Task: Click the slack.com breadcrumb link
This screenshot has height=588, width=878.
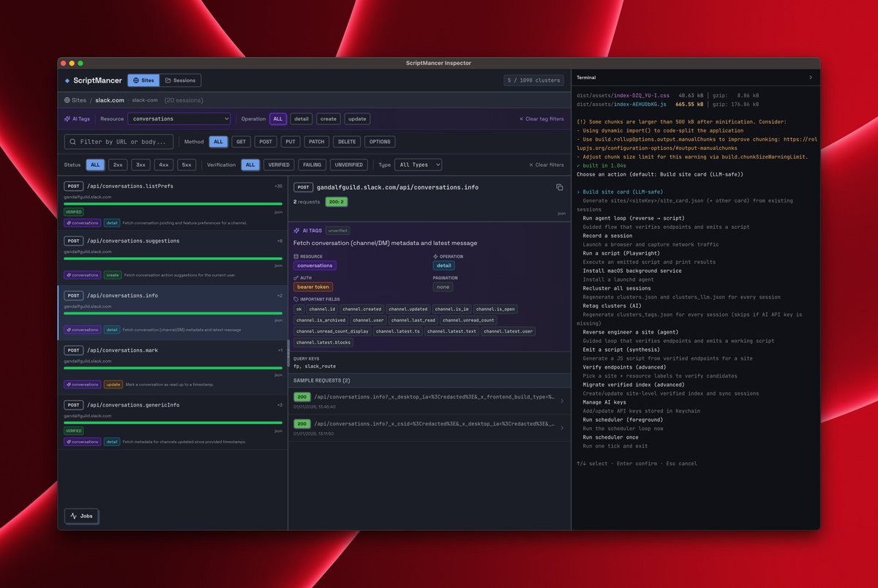Action: click(x=110, y=100)
